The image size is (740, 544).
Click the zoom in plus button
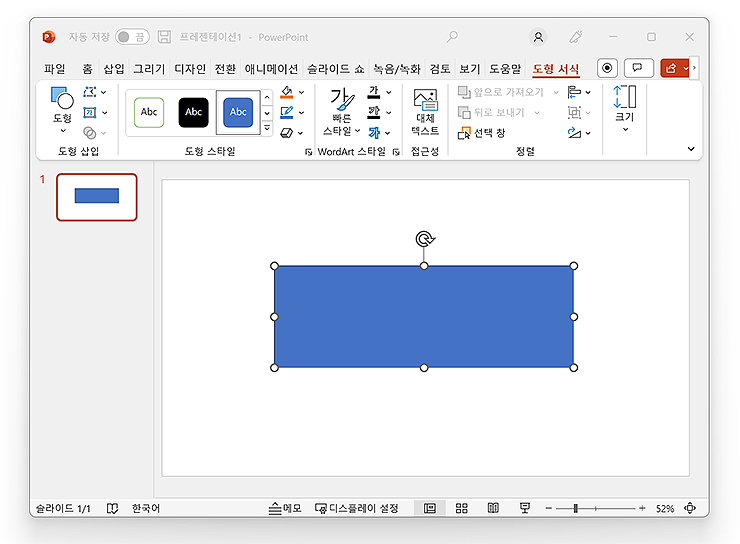pyautogui.click(x=642, y=508)
